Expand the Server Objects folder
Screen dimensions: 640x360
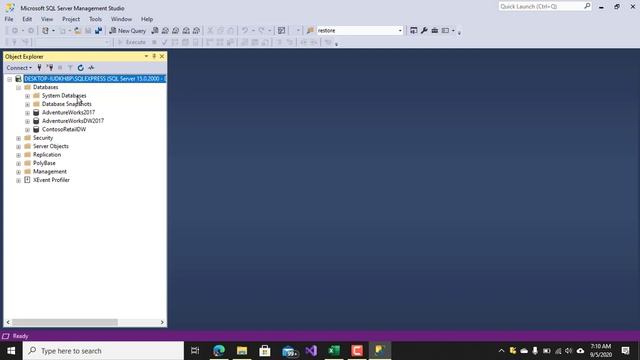18,147
